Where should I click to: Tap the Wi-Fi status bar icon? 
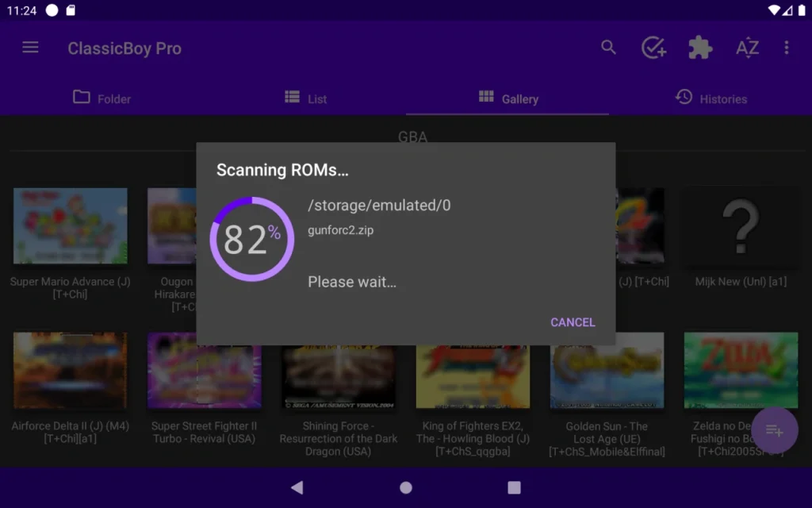pos(774,10)
